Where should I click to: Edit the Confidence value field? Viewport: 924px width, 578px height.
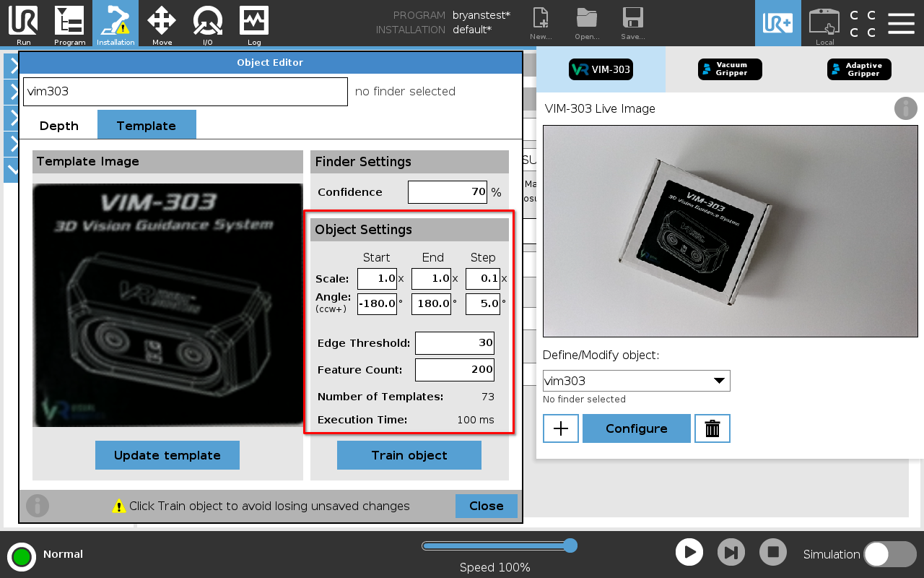[x=448, y=192]
